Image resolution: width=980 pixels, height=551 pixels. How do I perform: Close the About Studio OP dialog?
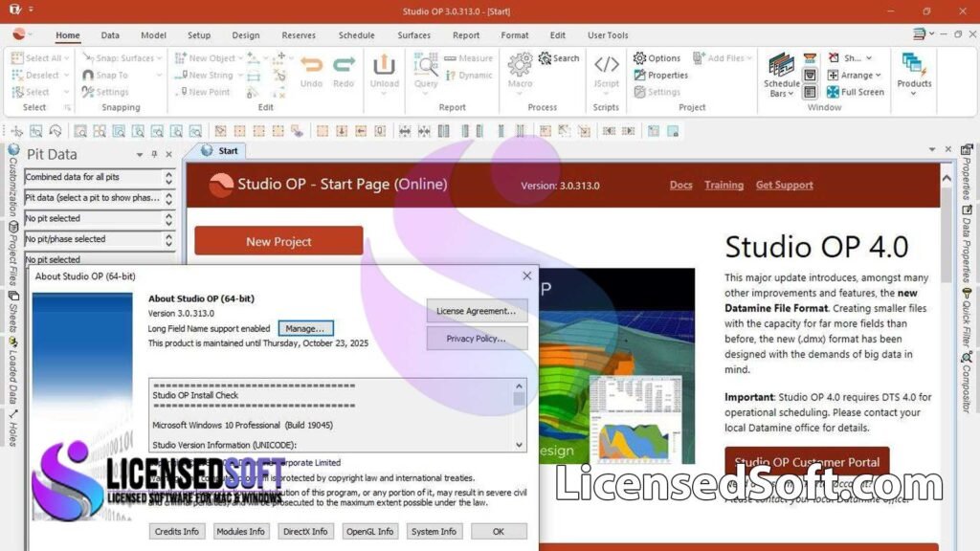point(527,275)
